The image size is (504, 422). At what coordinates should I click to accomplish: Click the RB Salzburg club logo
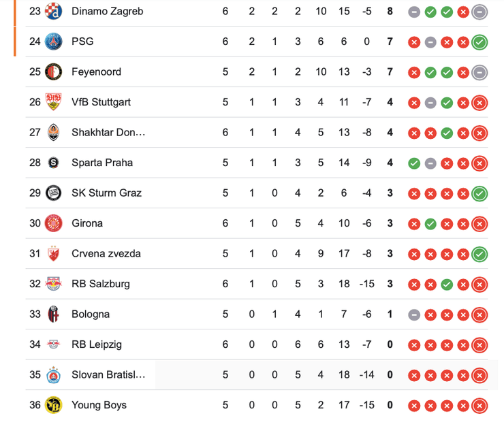pyautogui.click(x=53, y=284)
